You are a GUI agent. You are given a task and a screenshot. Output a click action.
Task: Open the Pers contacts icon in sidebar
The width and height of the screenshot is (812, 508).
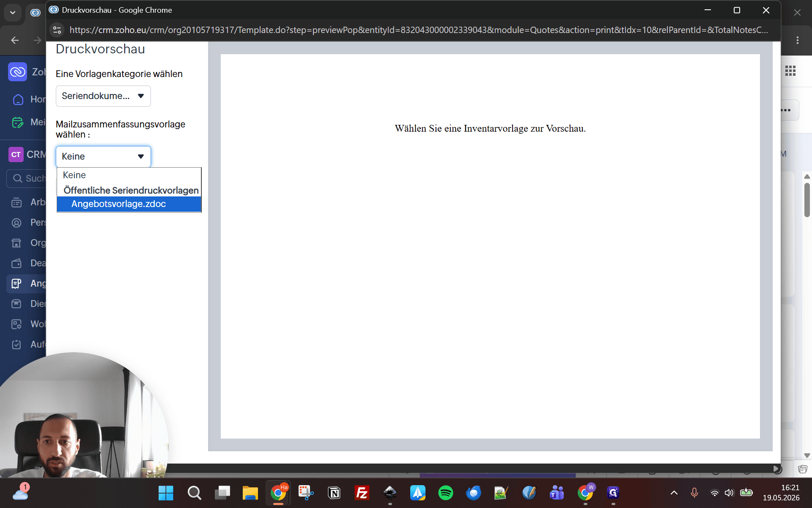[x=16, y=223]
